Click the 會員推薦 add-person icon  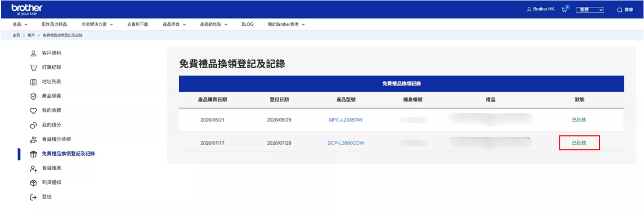pos(33,168)
